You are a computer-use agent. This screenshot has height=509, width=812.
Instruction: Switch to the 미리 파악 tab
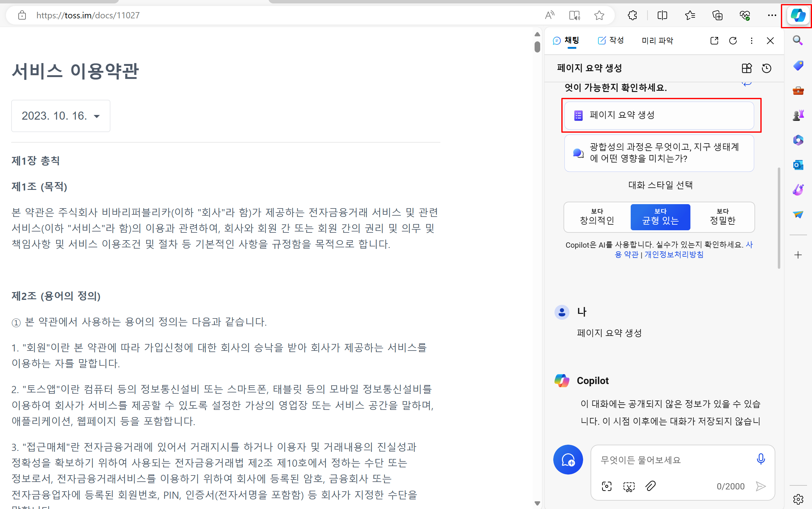657,41
